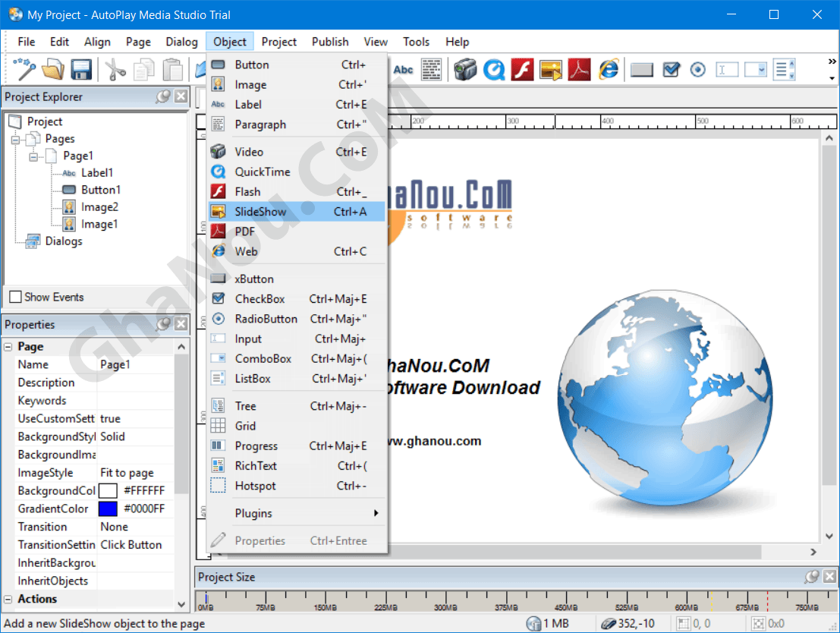Choose Grid from the Object menu

(x=297, y=426)
